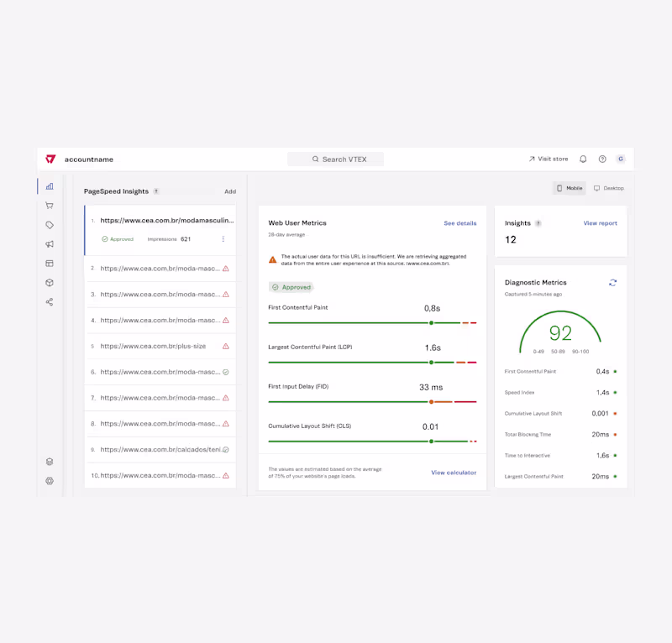Image resolution: width=672 pixels, height=643 pixels.
Task: Click the First Input Delay progress bar
Action: tap(372, 402)
